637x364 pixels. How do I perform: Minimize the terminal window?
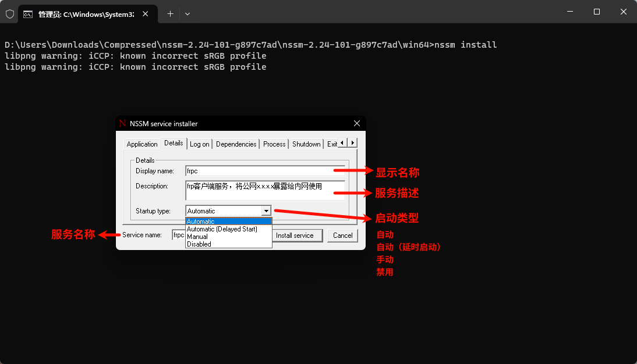(570, 12)
